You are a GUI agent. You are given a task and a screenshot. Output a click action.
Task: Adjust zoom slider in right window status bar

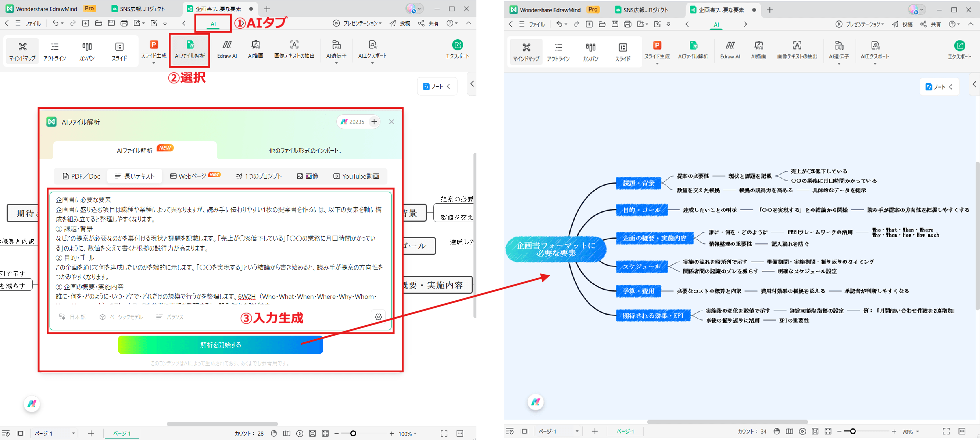[x=852, y=431]
